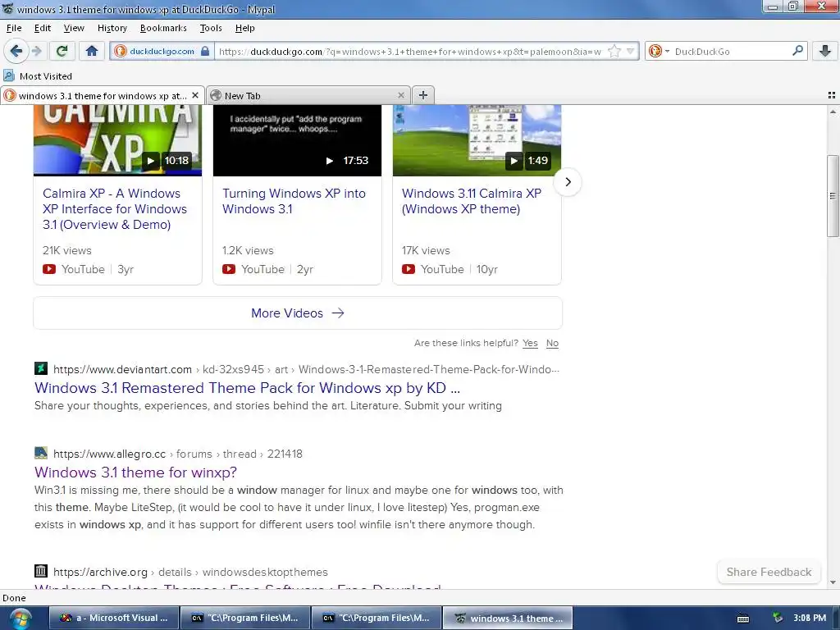Play the 1:49 Windows 3.11 Calmira thumbnail
840x630 pixels.
477,140
